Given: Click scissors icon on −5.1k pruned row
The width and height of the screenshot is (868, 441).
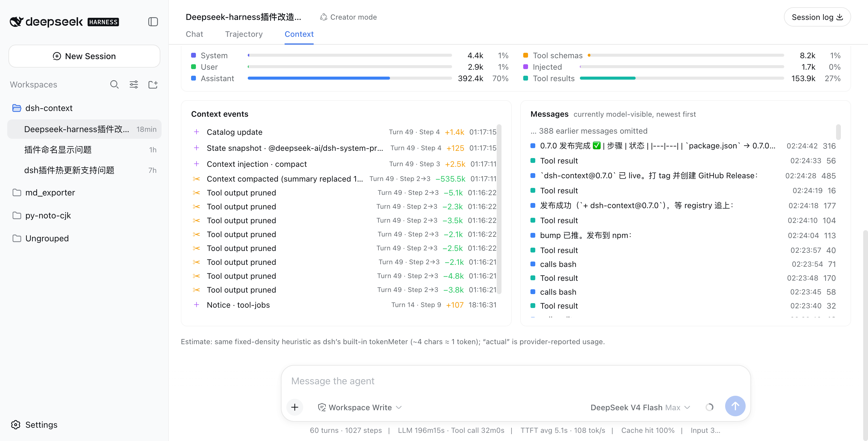Looking at the screenshot, I should [197, 192].
